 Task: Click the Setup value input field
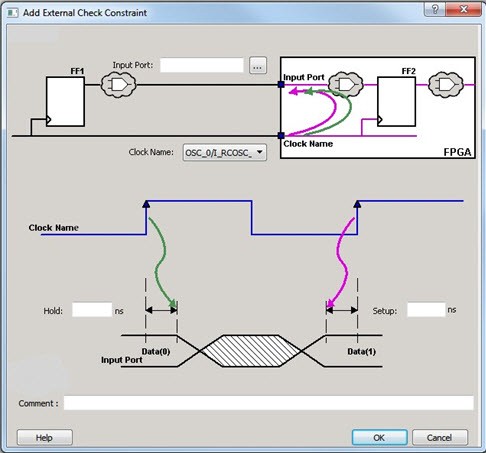click(426, 310)
